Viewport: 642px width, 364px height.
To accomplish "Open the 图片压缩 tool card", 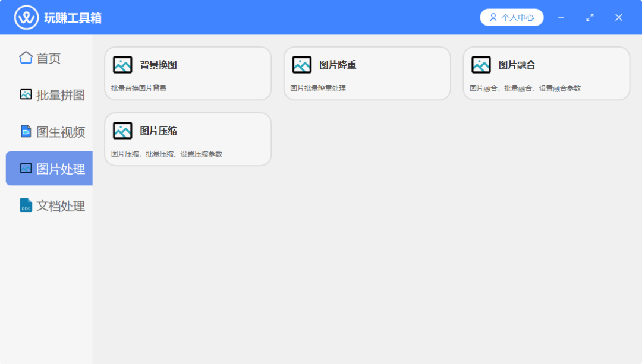I will (x=188, y=139).
